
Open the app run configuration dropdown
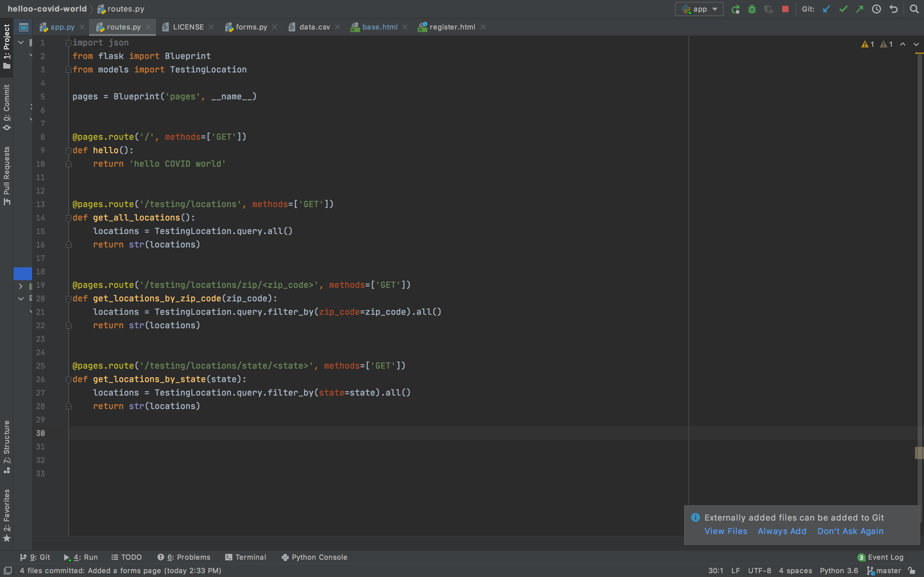699,9
